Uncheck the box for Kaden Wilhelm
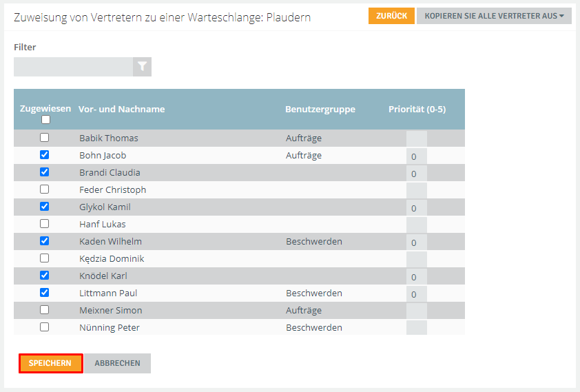This screenshot has width=580, height=392. click(x=44, y=240)
